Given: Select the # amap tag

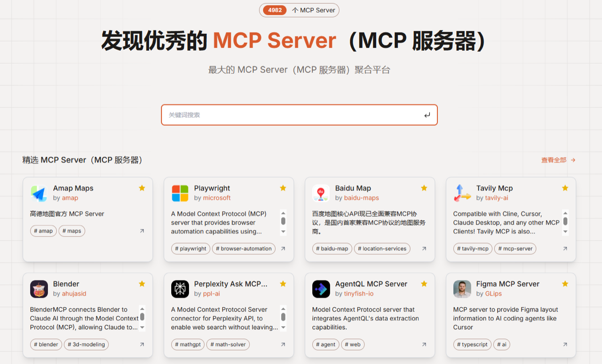Looking at the screenshot, I should [x=43, y=231].
